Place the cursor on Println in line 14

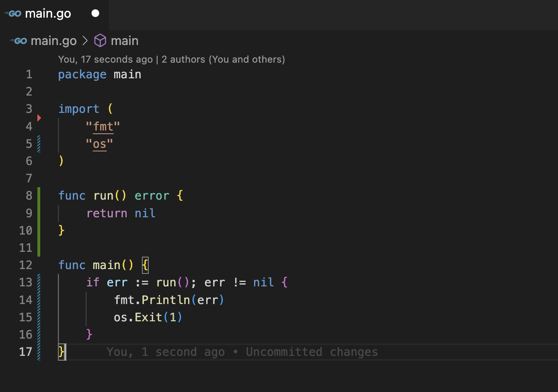tap(165, 300)
